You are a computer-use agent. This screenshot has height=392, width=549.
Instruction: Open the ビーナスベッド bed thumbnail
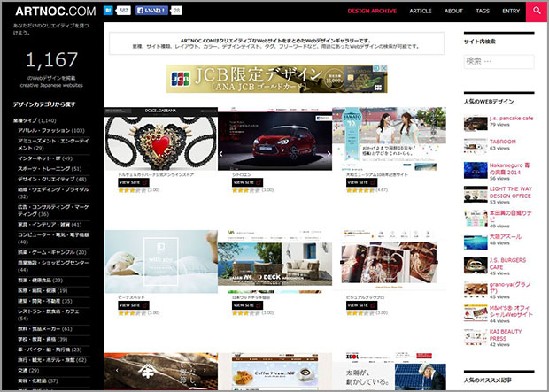[160, 261]
